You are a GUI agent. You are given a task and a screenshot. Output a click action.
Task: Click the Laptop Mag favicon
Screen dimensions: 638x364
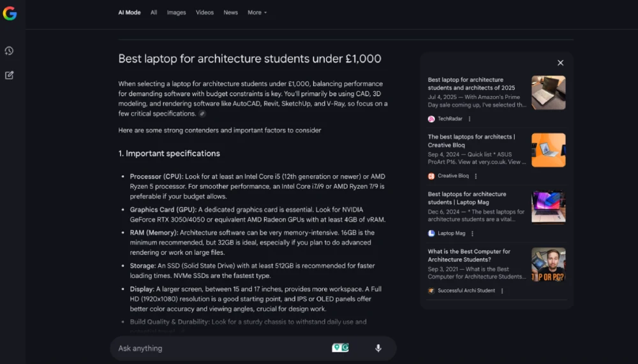pyautogui.click(x=431, y=233)
